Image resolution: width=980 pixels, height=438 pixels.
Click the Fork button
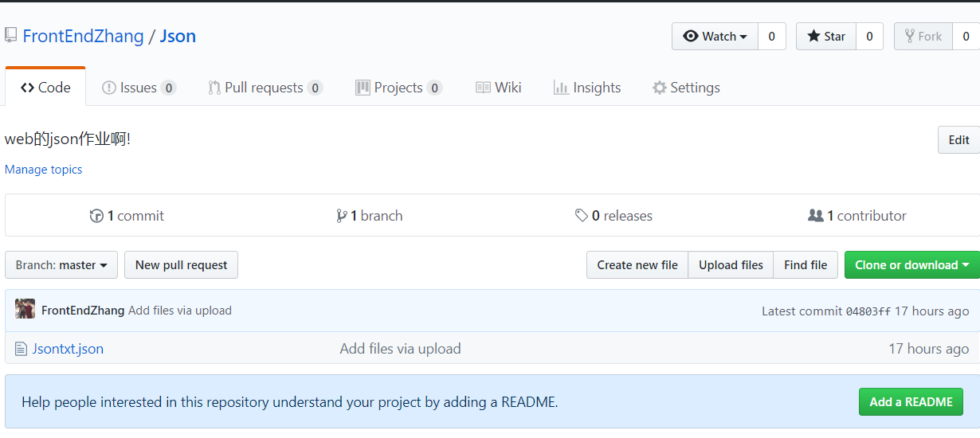pyautogui.click(x=923, y=36)
